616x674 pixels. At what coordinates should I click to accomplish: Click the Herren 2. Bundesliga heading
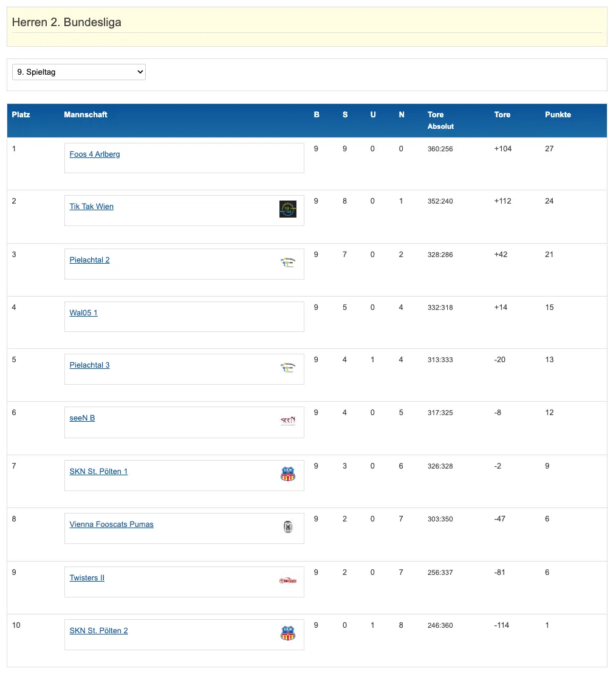coord(67,22)
